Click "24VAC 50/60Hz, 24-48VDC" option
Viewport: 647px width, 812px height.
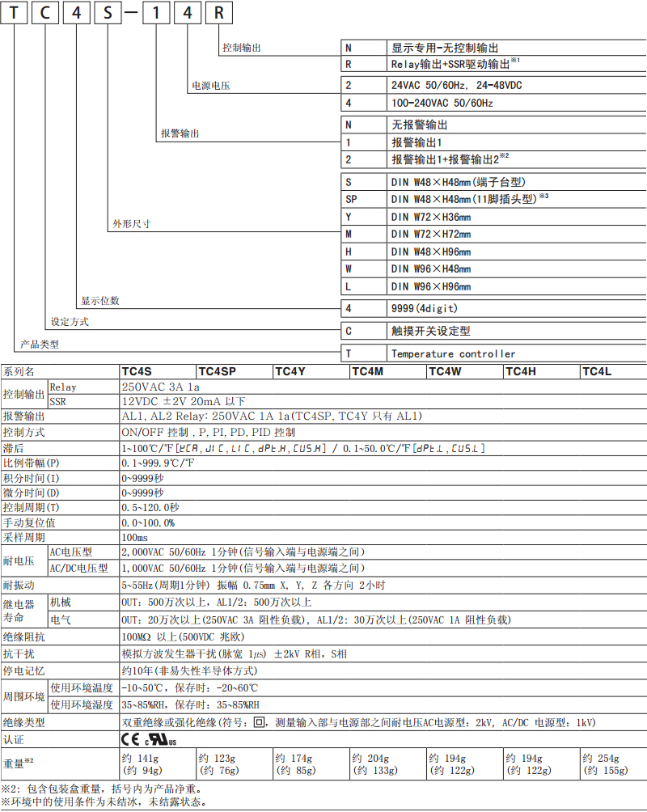click(x=456, y=86)
